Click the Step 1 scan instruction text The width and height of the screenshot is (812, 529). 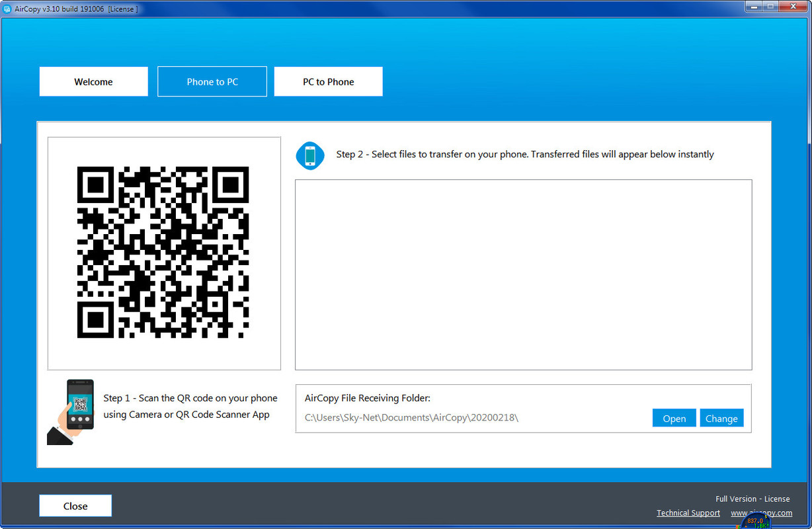pyautogui.click(x=190, y=407)
